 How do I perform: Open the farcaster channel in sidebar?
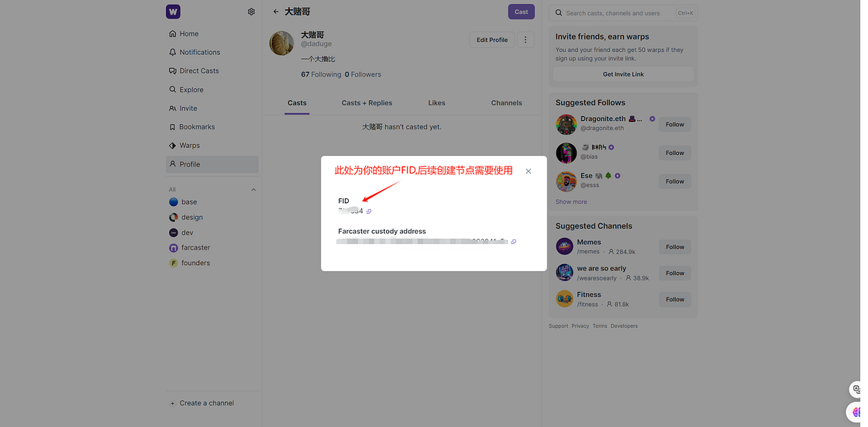coord(195,248)
